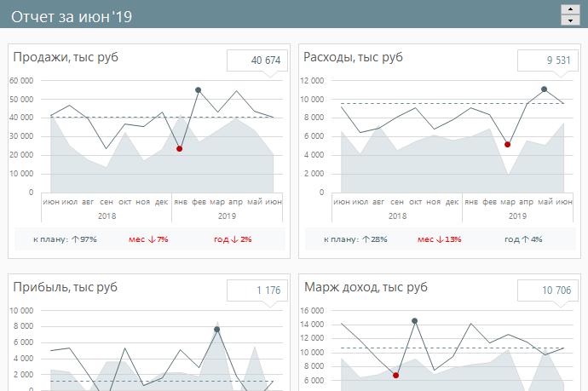Viewport: 588px width, 391px height.
Task: Select the title Продажи, тыс руб
Action: (66, 57)
